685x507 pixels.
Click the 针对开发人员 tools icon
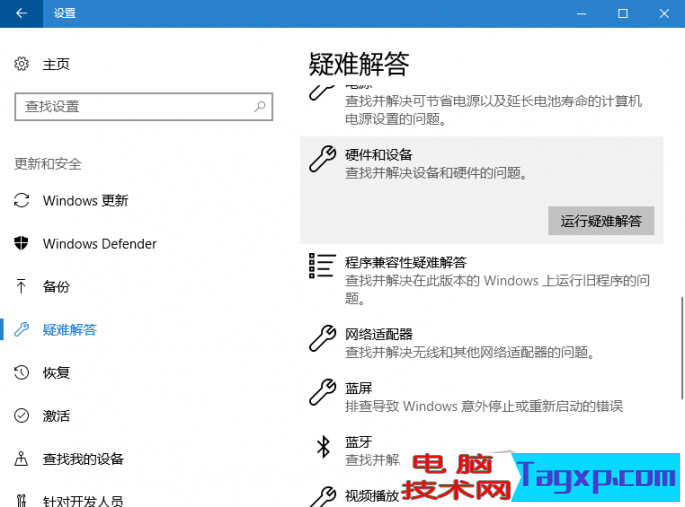(x=21, y=500)
